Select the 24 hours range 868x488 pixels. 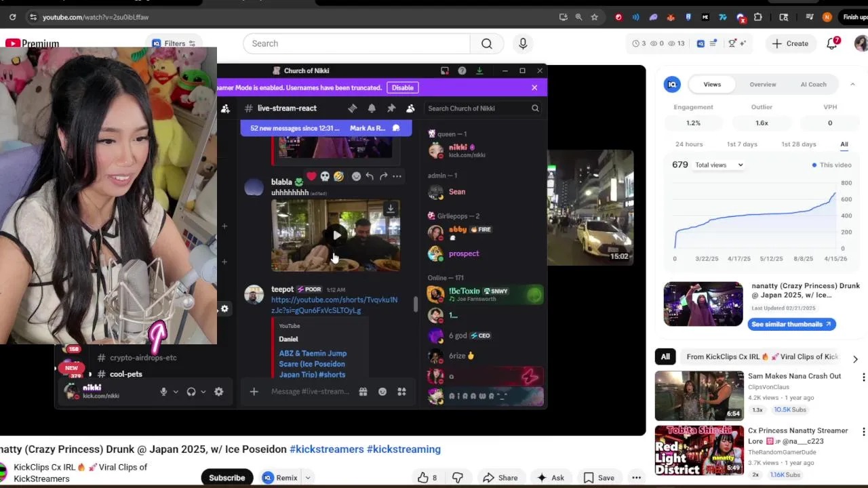click(x=689, y=144)
